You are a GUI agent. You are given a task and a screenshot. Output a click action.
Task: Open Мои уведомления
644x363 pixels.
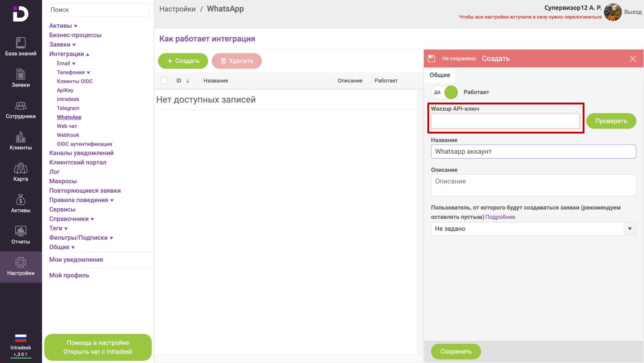76,259
